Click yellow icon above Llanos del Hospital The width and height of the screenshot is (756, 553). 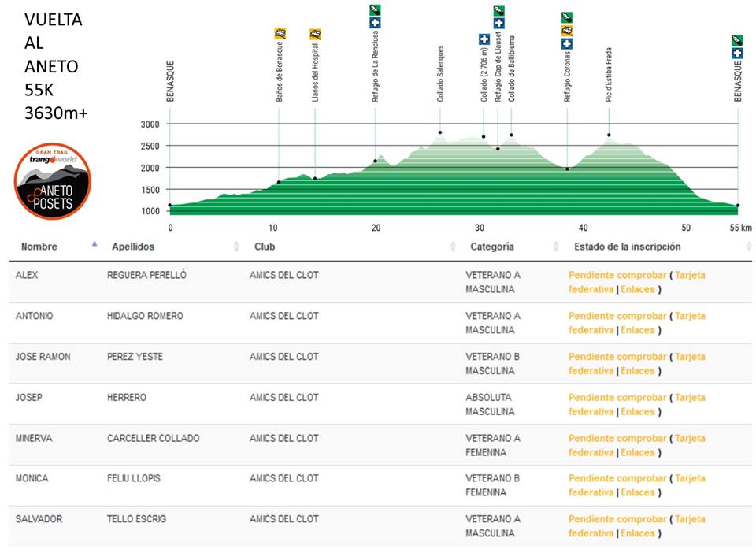(315, 33)
